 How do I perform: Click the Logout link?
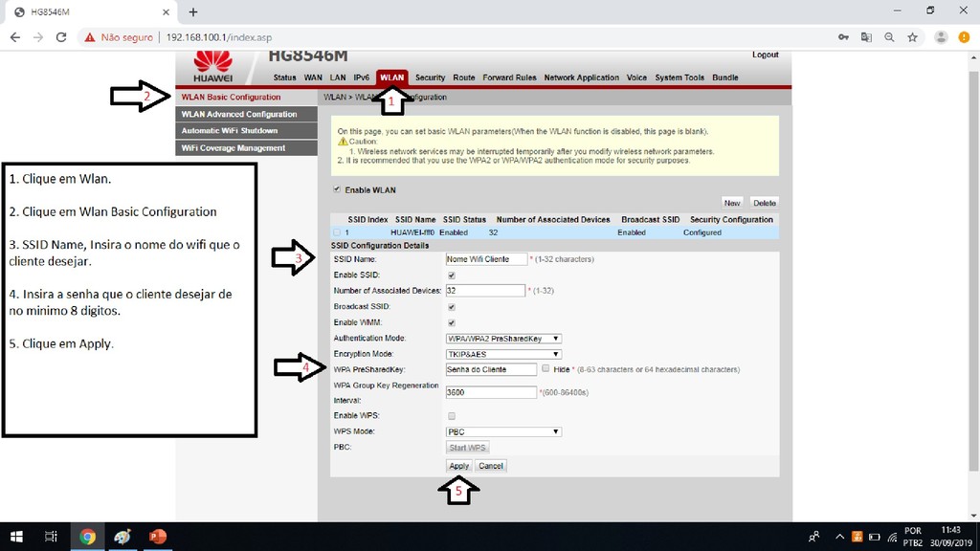pyautogui.click(x=765, y=55)
